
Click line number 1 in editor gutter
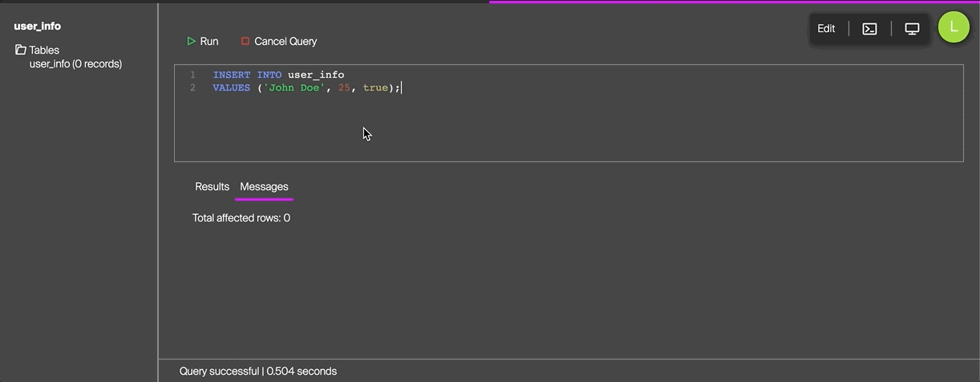(x=192, y=75)
